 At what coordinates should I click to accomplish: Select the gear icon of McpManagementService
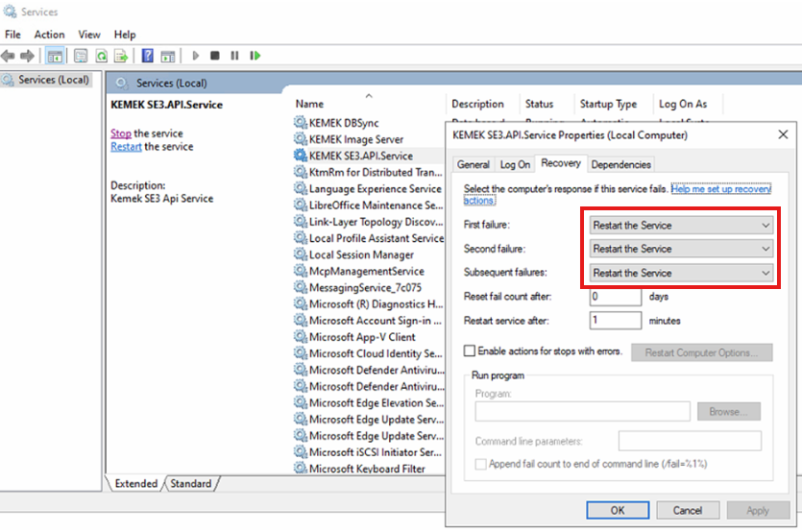pyautogui.click(x=301, y=271)
